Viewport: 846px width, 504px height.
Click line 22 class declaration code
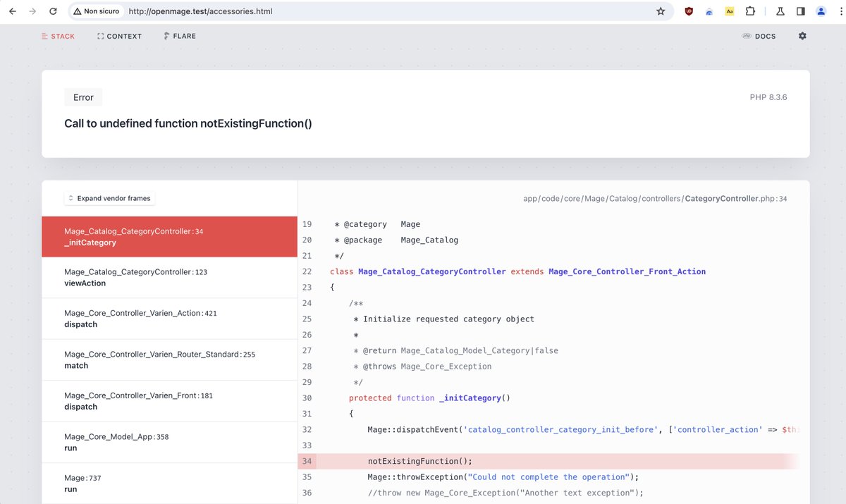pos(517,271)
